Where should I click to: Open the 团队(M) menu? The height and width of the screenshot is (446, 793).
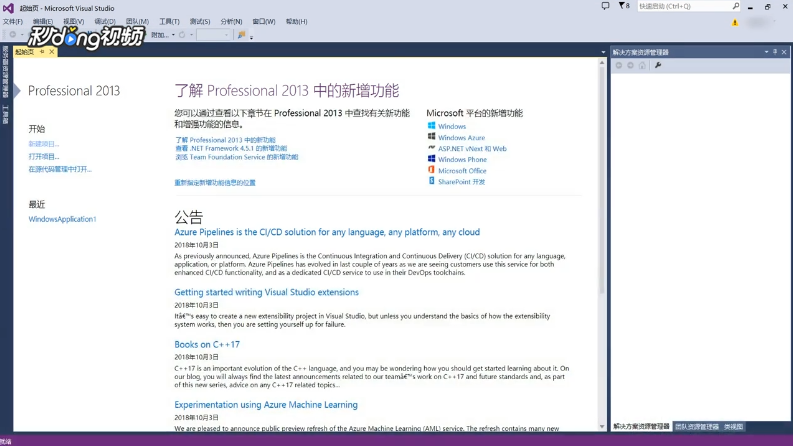pos(137,22)
